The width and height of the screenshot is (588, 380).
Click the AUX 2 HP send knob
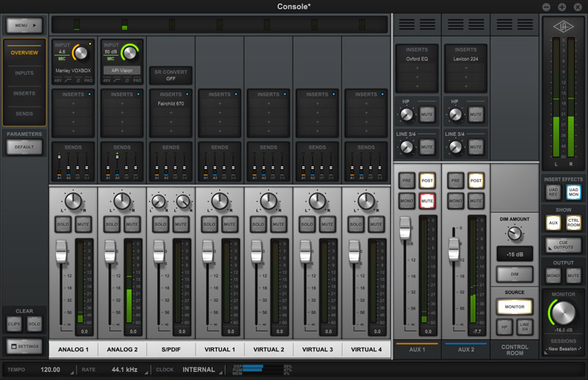pyautogui.click(x=455, y=115)
